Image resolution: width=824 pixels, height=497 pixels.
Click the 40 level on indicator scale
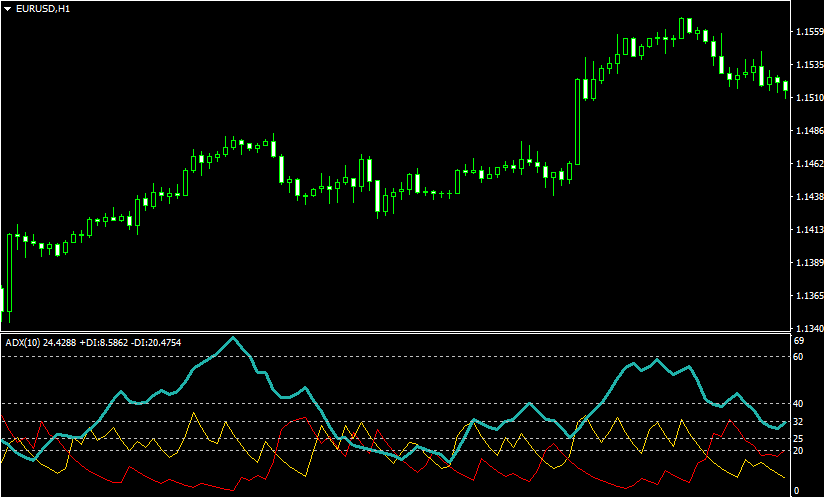click(798, 403)
